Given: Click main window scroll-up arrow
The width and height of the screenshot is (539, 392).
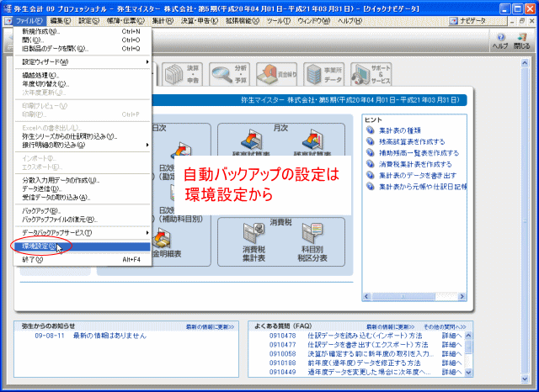Looking at the screenshot, I should (x=525, y=63).
